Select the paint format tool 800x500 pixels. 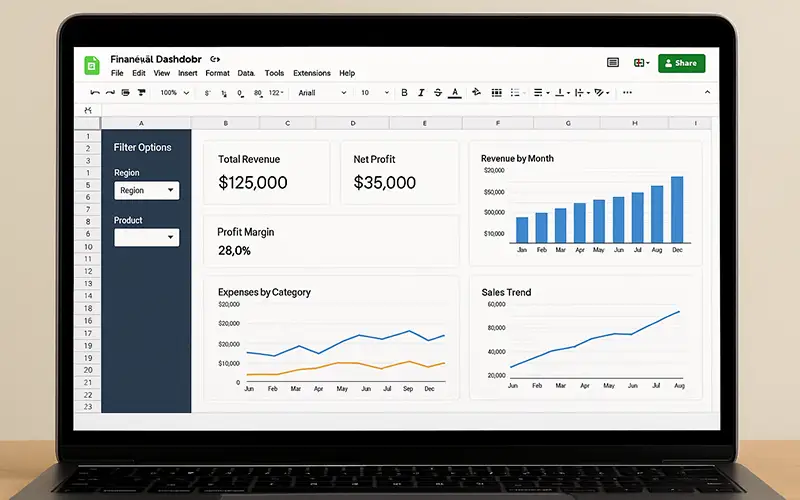pyautogui.click(x=141, y=93)
